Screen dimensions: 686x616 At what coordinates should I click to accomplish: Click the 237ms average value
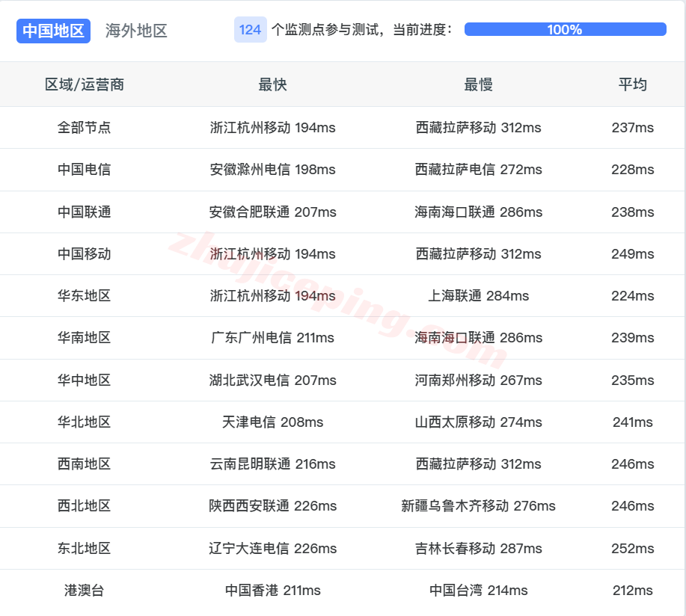coord(633,128)
